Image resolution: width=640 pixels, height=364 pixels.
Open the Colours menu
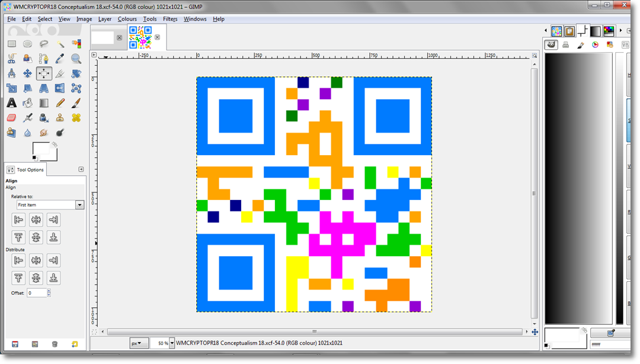127,19
